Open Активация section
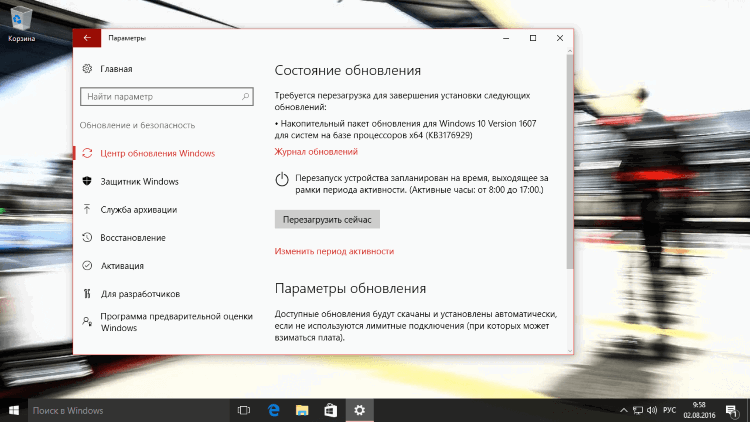Viewport: 750px width, 422px height. 122,266
